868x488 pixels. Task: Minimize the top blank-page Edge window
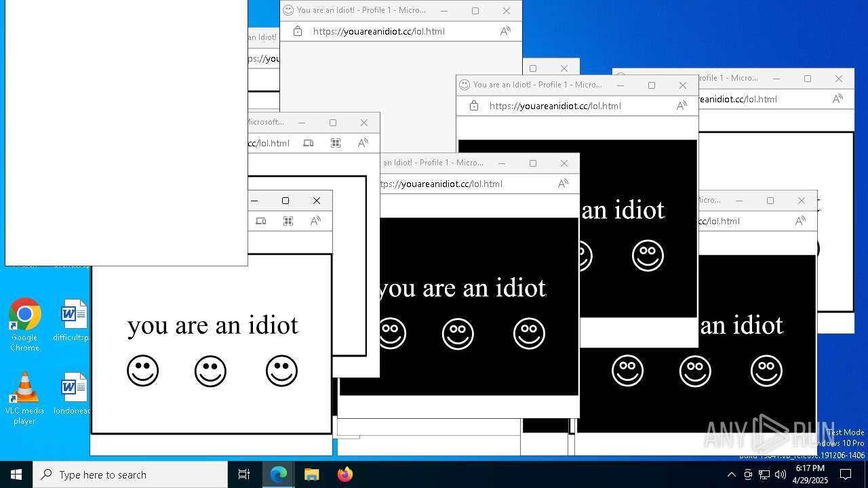(444, 11)
